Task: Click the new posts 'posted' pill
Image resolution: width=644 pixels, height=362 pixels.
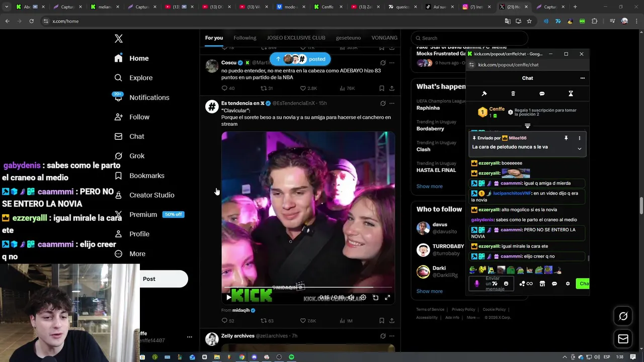Action: click(300, 59)
